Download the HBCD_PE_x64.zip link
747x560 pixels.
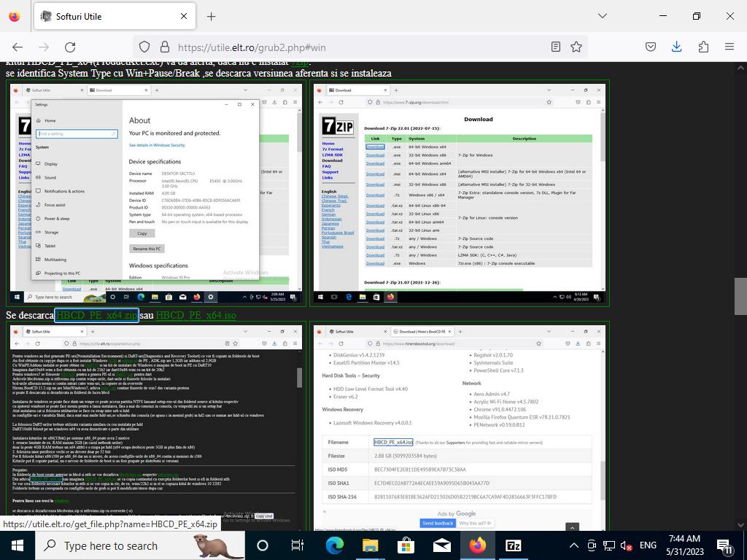(x=96, y=316)
